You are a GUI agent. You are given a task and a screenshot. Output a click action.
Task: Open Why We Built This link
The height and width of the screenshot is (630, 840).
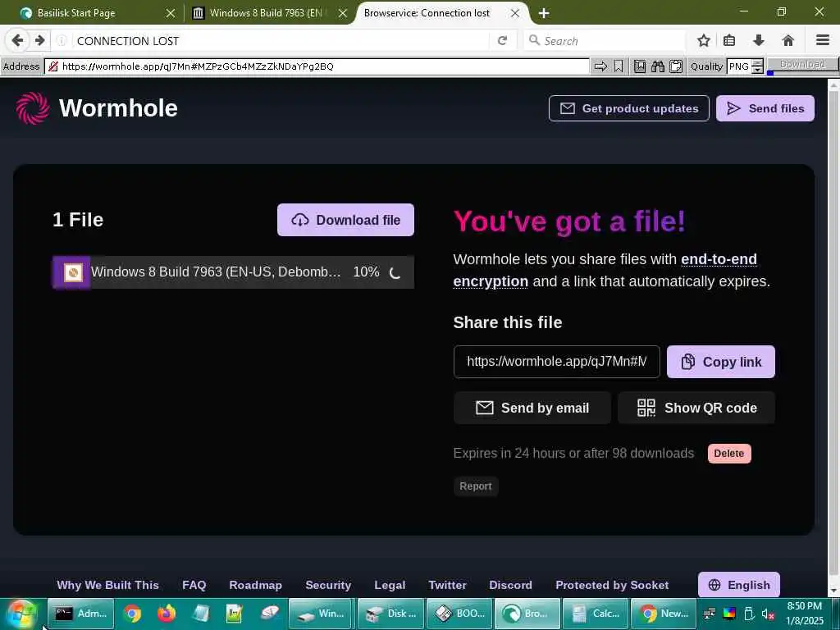click(x=107, y=585)
